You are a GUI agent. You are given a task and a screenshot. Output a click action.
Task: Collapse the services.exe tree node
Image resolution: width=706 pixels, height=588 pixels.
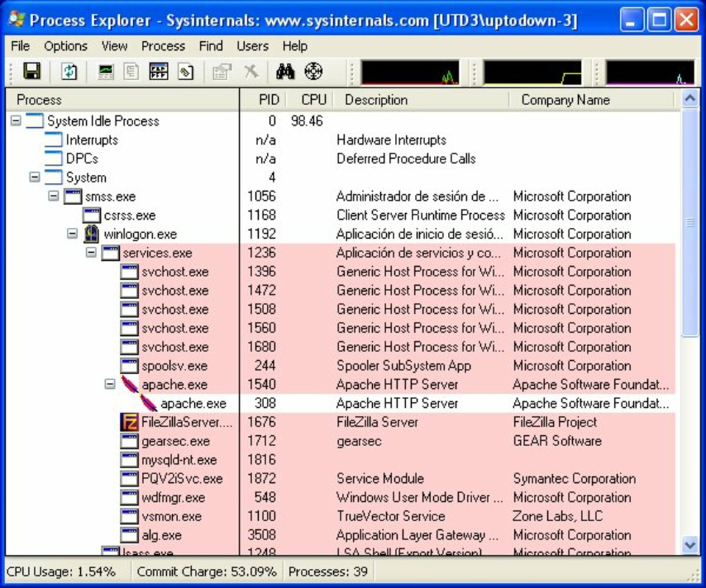(91, 252)
